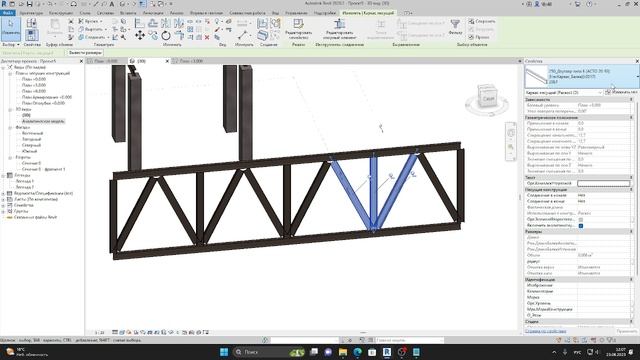Viewport: 640px width, 360px height.
Task: Open the 'Каркас несущий' filter combo box
Action: 564,93
